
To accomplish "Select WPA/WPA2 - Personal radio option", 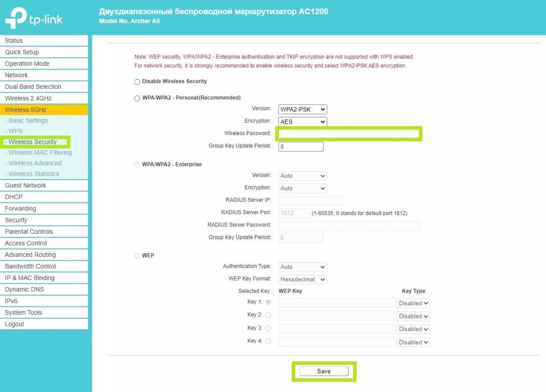I will click(x=137, y=98).
